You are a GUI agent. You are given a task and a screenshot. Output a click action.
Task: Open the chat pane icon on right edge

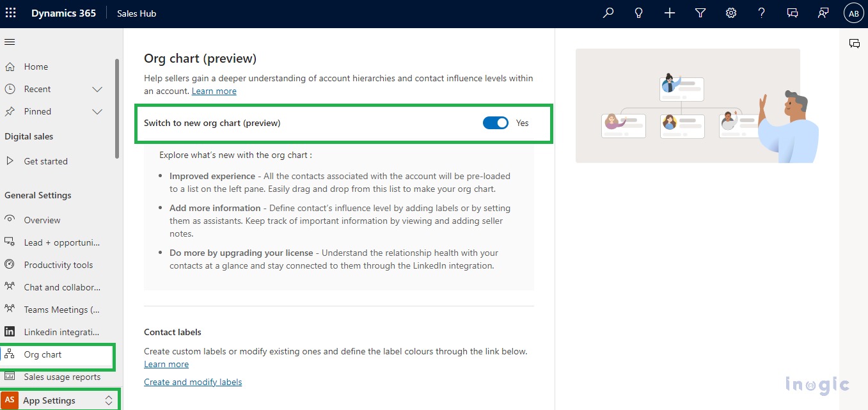pyautogui.click(x=854, y=43)
